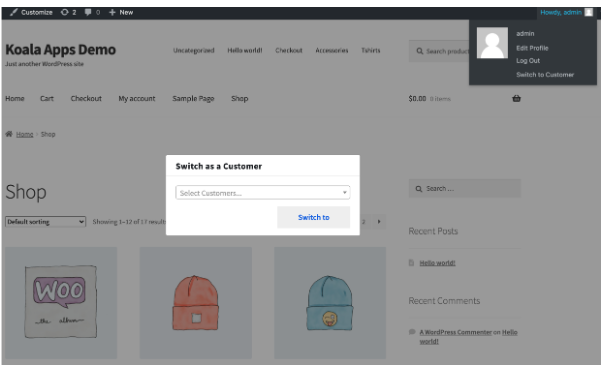Click the updates icon showing 2
This screenshot has width=601, height=372.
(x=69, y=12)
